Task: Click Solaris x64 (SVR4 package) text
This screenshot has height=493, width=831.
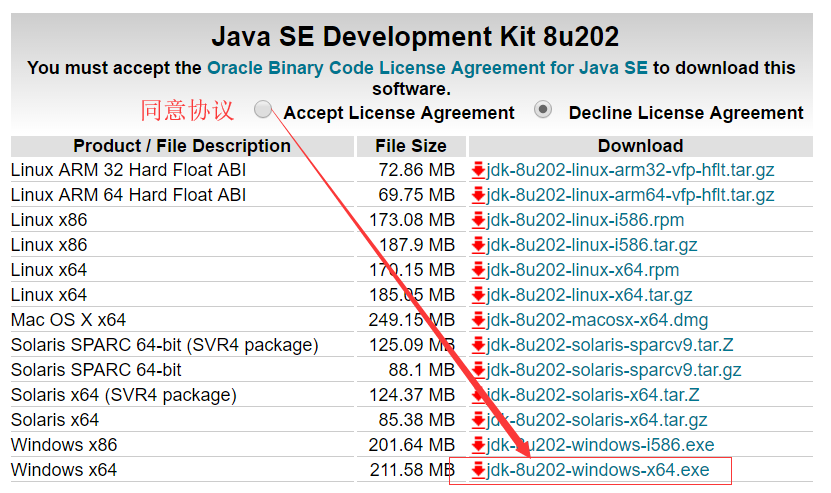Action: point(123,395)
